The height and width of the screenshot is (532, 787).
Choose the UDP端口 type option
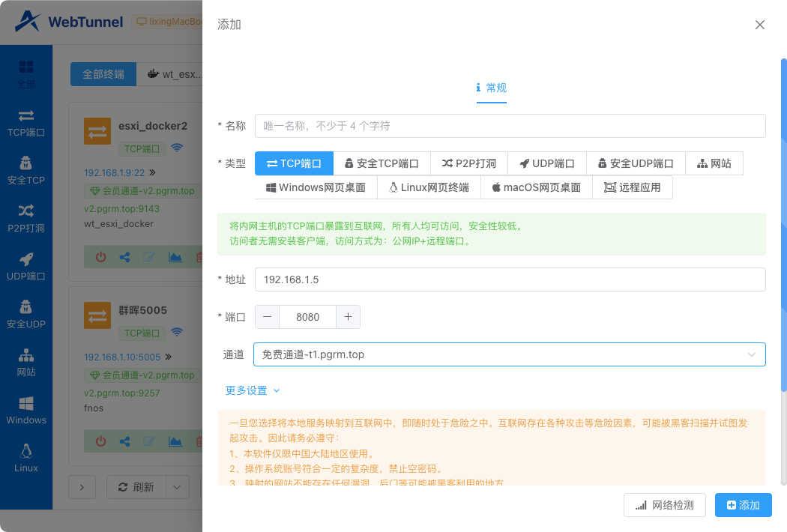tap(546, 163)
